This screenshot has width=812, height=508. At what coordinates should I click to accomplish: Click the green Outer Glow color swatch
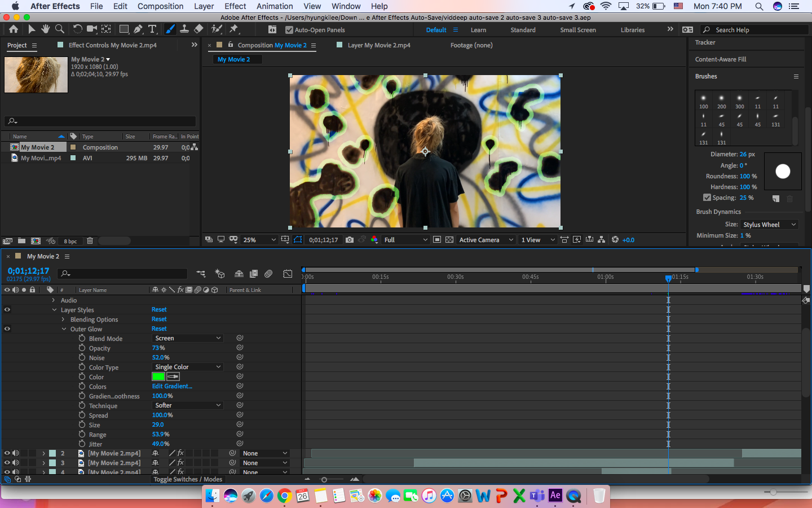(x=158, y=376)
